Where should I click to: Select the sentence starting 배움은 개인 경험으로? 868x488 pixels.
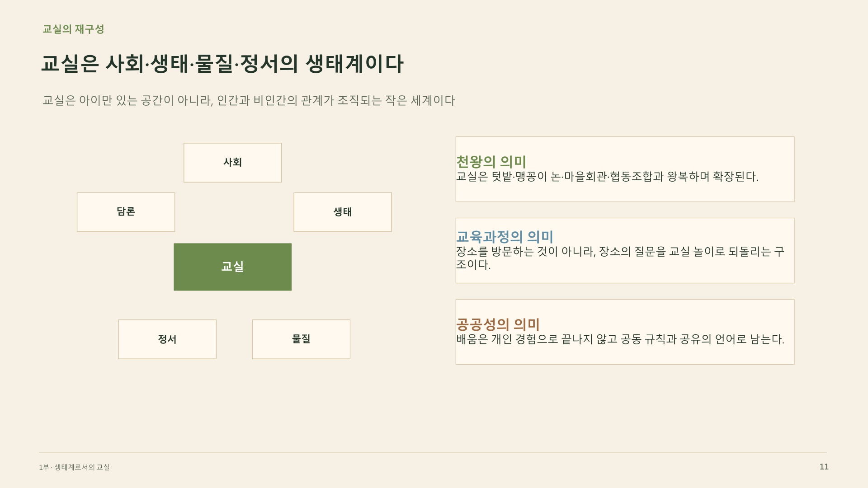[x=620, y=339]
